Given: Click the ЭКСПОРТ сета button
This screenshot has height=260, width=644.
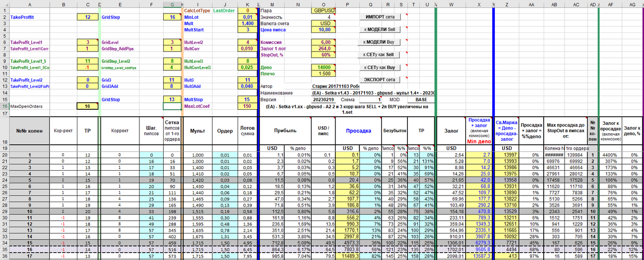Looking at the screenshot, I should click(380, 80).
